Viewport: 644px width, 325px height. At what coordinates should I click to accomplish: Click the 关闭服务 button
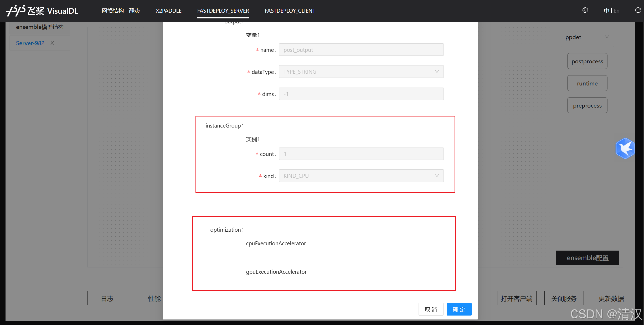564,298
